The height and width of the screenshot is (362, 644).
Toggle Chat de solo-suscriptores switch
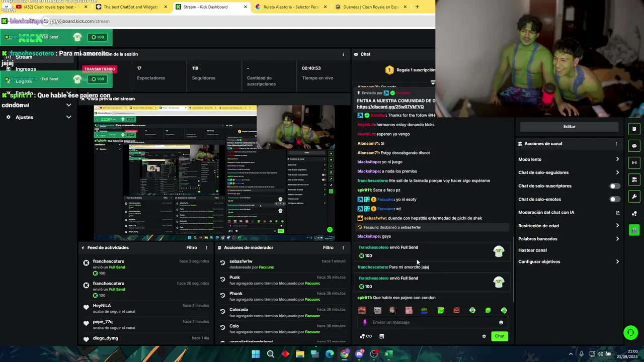tap(614, 186)
